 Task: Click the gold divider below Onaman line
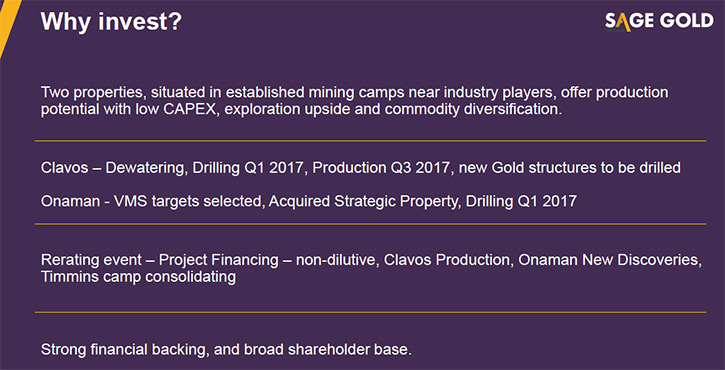pos(370,224)
